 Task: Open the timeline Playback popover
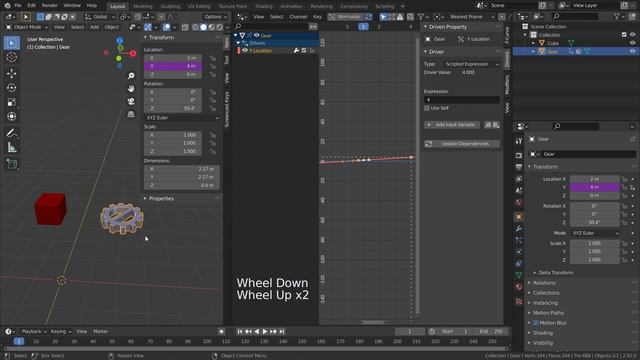coord(33,331)
